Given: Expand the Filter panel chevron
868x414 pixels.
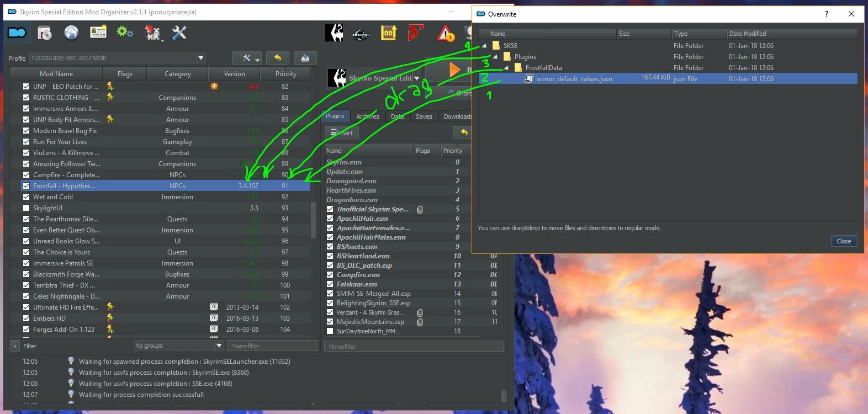Looking at the screenshot, I should pyautogui.click(x=14, y=346).
